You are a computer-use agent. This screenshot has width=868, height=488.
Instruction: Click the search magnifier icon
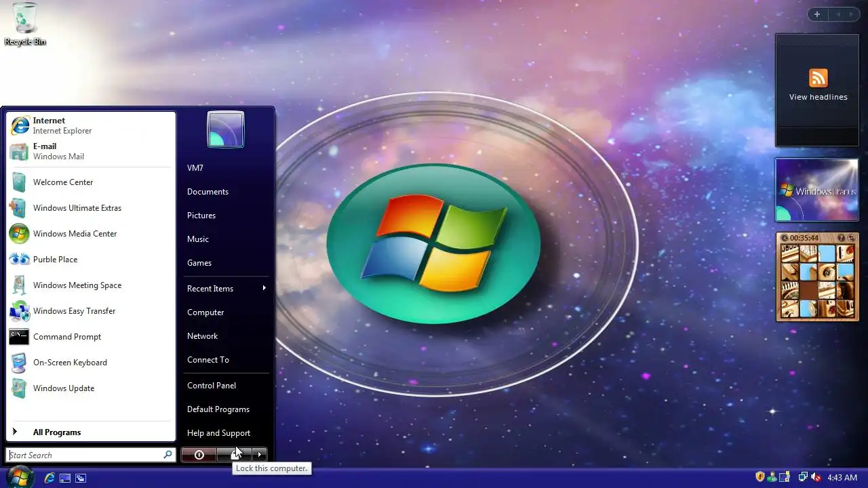(x=167, y=455)
